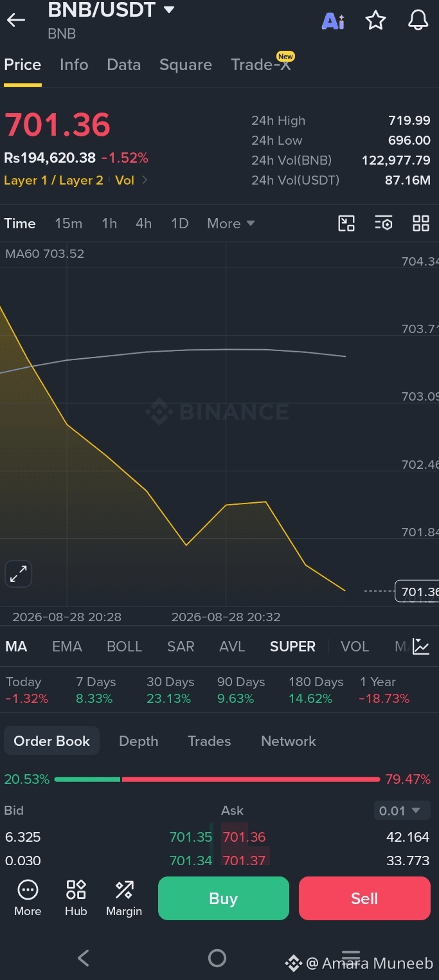Open Hub icon in bottom bar
This screenshot has height=980, width=439.
pyautogui.click(x=76, y=898)
